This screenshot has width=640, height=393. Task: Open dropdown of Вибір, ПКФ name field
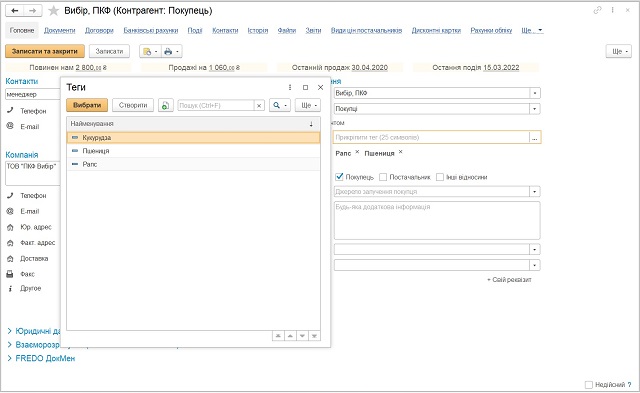[x=535, y=93]
